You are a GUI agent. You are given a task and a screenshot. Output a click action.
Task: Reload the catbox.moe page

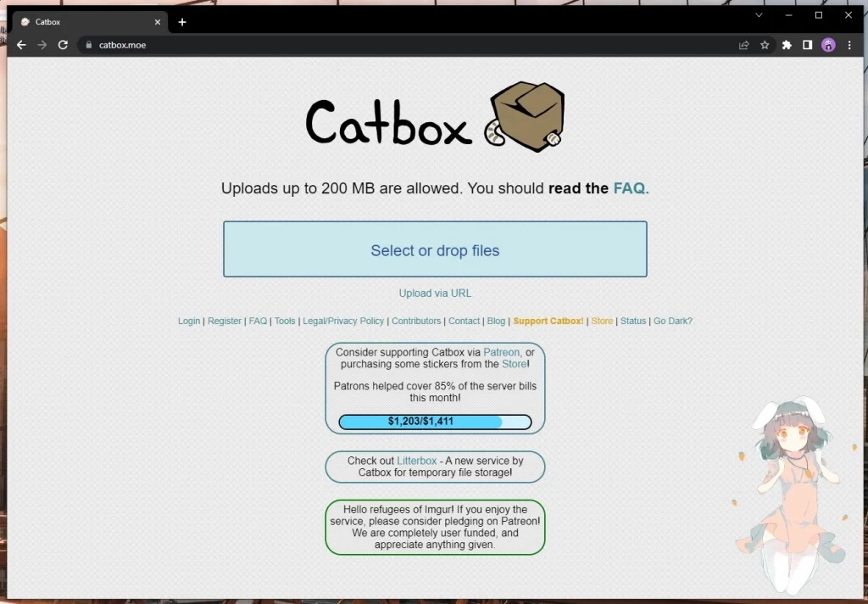tap(63, 45)
